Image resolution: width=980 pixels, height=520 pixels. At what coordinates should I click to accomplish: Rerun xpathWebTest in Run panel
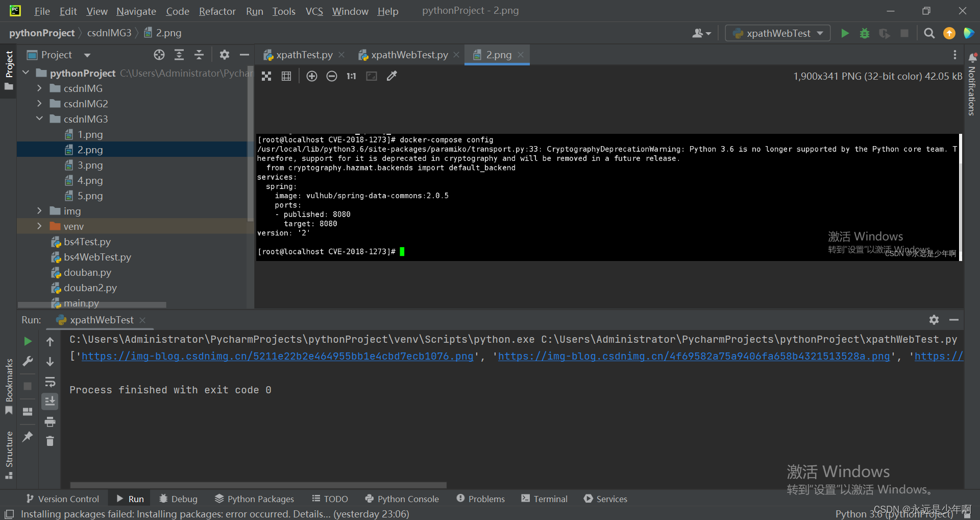pos(28,341)
